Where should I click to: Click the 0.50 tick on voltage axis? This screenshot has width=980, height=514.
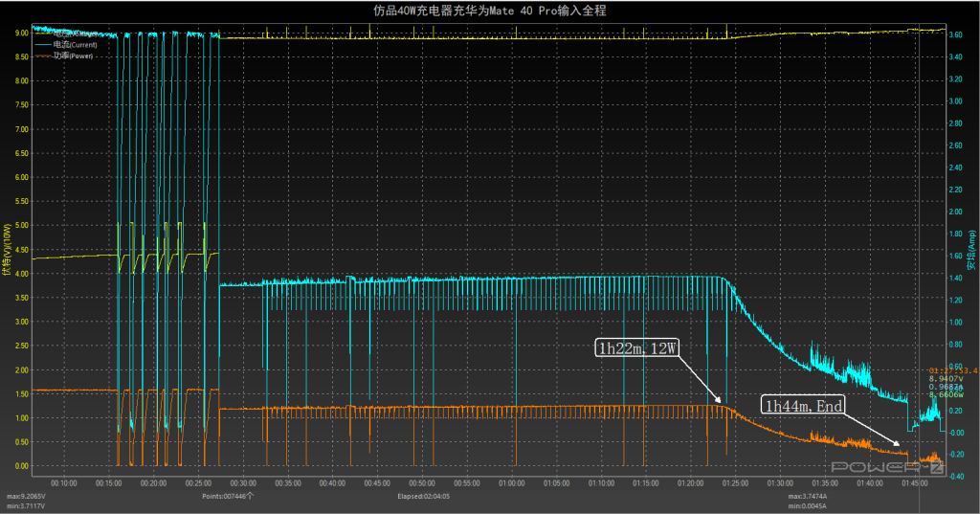click(22, 442)
